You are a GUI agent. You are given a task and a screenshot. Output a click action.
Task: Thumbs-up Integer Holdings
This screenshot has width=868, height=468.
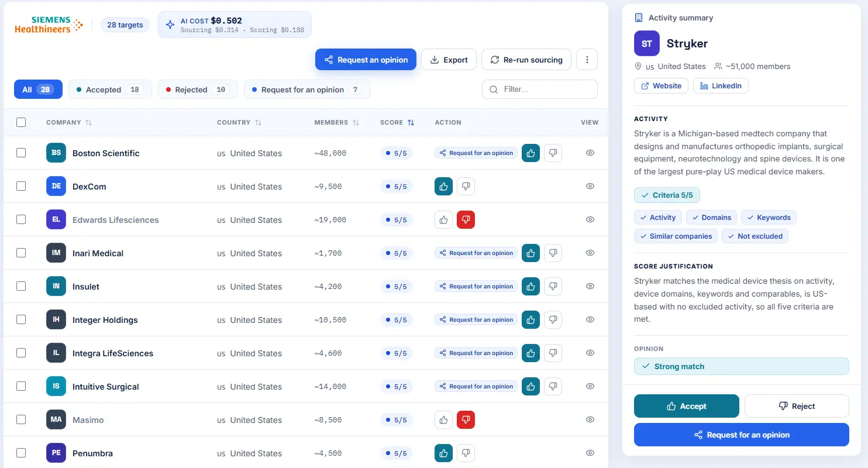(531, 320)
